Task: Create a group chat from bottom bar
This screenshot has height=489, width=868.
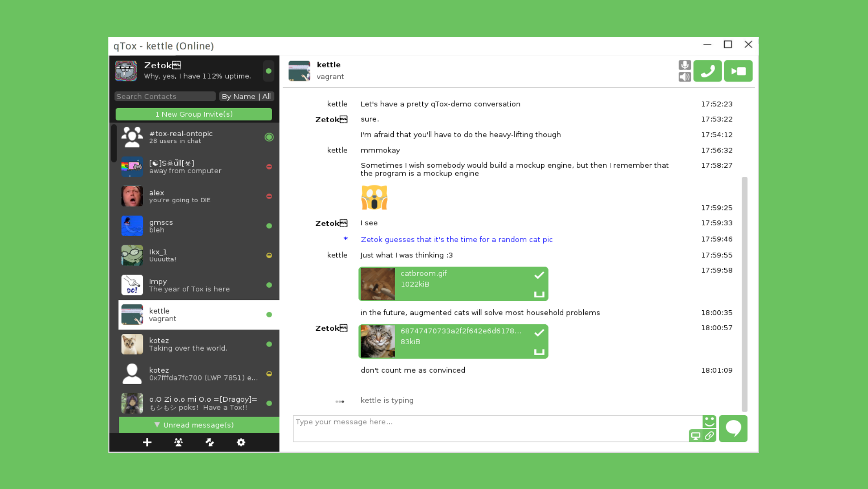Action: (179, 442)
